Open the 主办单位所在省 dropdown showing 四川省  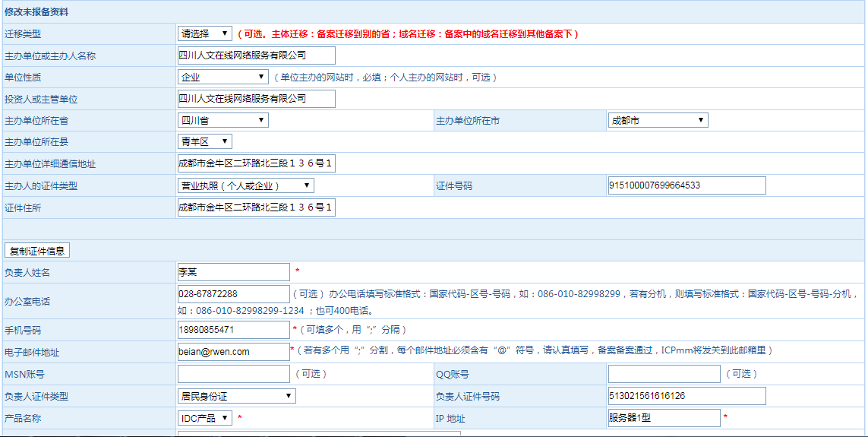pyautogui.click(x=223, y=120)
